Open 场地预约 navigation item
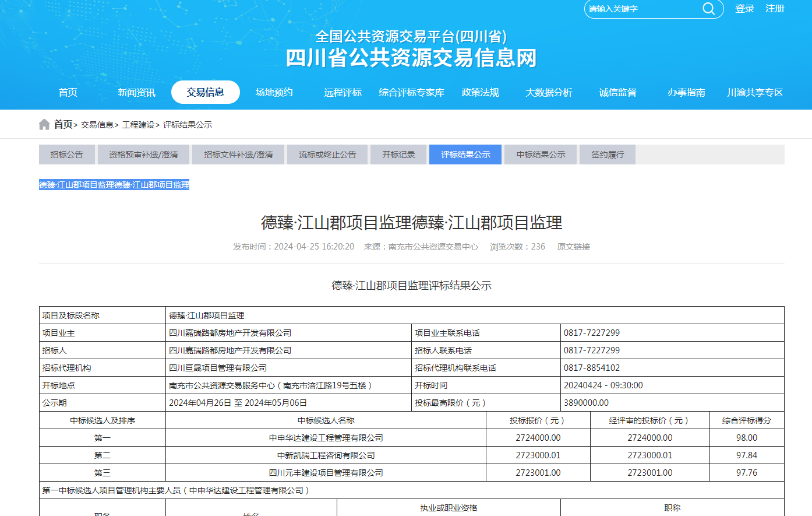Viewport: 812px width, 516px height. click(274, 92)
